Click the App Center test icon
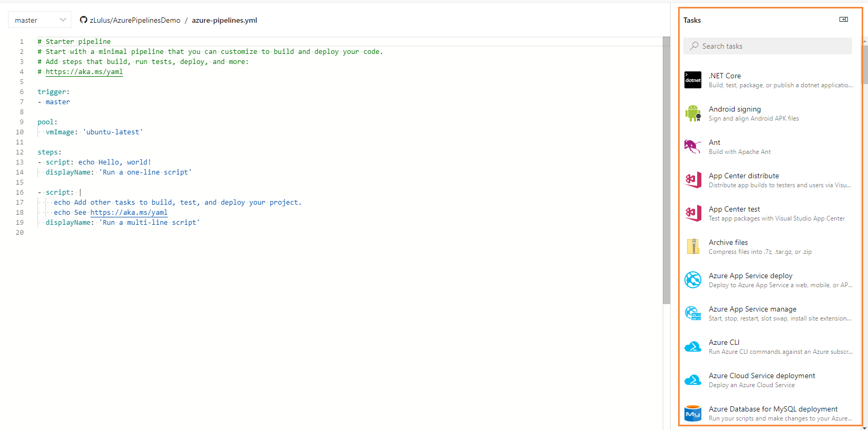Image resolution: width=868 pixels, height=430 pixels. (692, 213)
